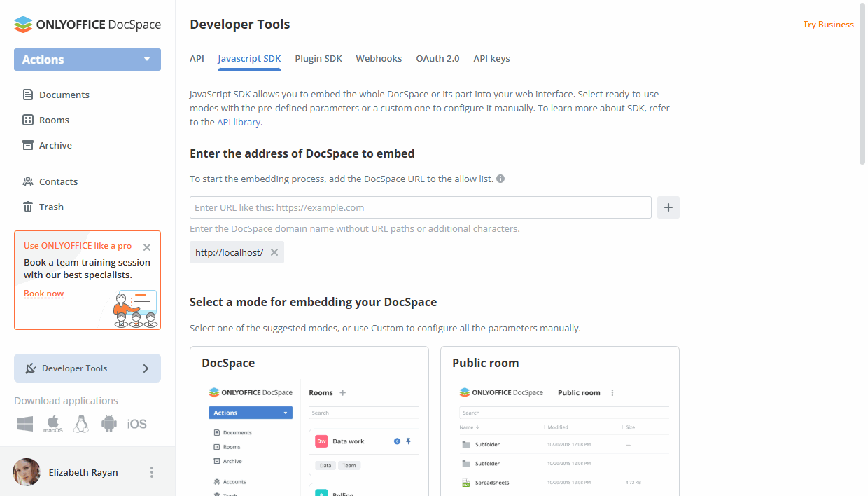Click the Trash bin icon
868x496 pixels.
click(x=28, y=207)
